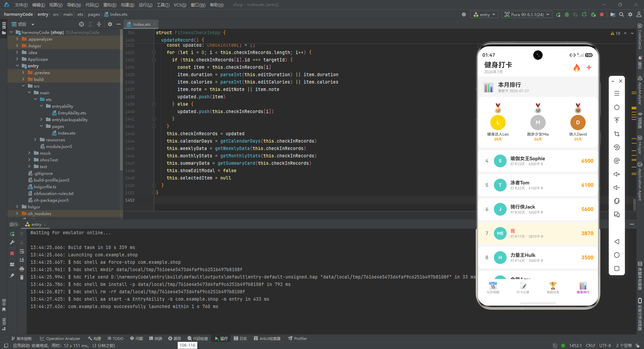Switch to the Index.ets editor tab
The height and width of the screenshot is (349, 644).
pos(141,24)
